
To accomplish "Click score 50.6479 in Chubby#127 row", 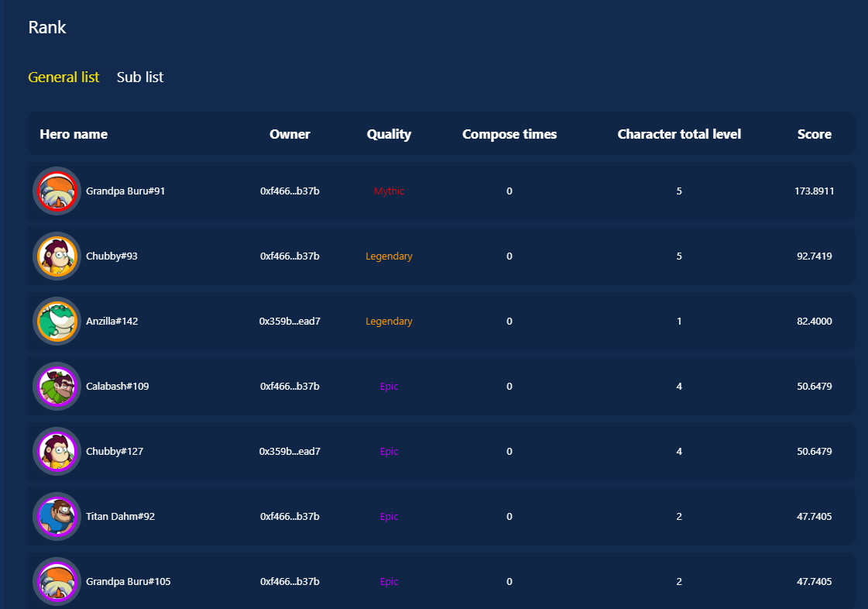I will click(815, 452).
